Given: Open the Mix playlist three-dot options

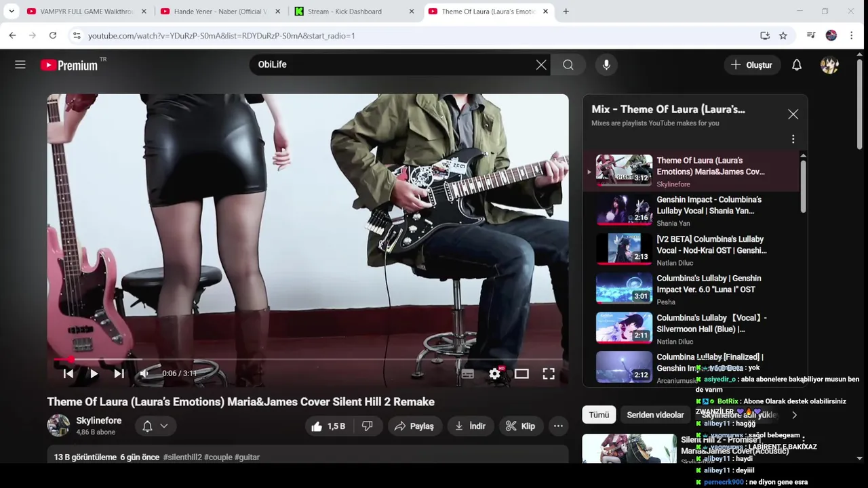Looking at the screenshot, I should pyautogui.click(x=793, y=139).
